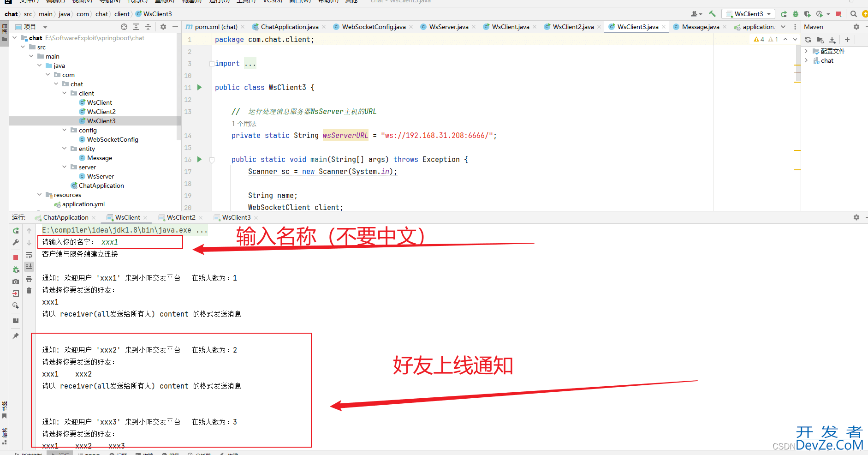Click the profiler run icon in the toolbar
The height and width of the screenshot is (455, 868).
[820, 14]
